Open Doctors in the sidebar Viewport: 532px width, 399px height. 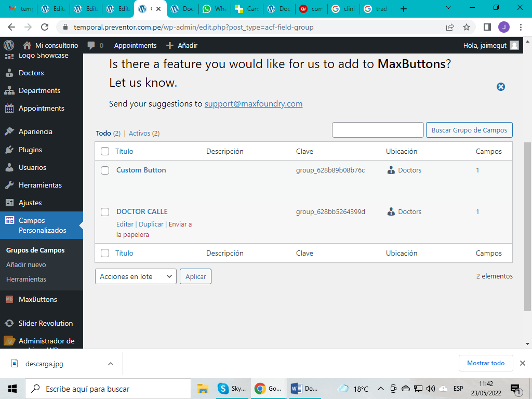click(x=31, y=73)
